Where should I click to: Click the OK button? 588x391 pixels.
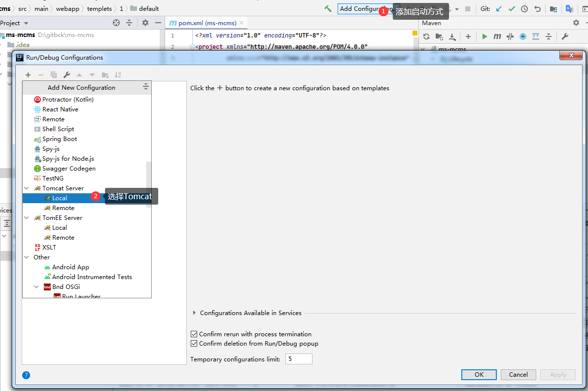[479, 375]
